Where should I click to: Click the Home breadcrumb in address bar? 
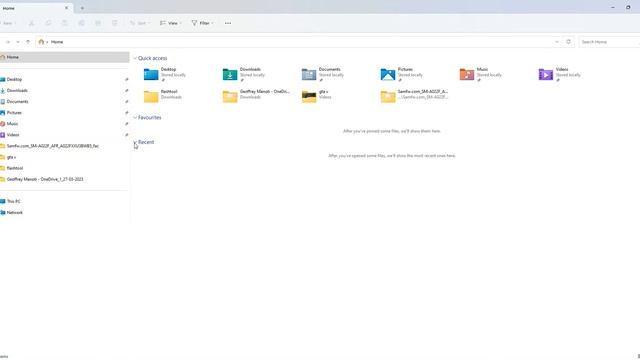click(57, 42)
